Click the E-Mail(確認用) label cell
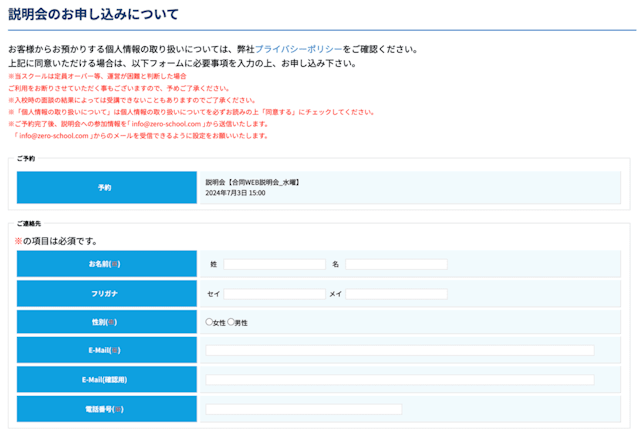 coord(107,379)
